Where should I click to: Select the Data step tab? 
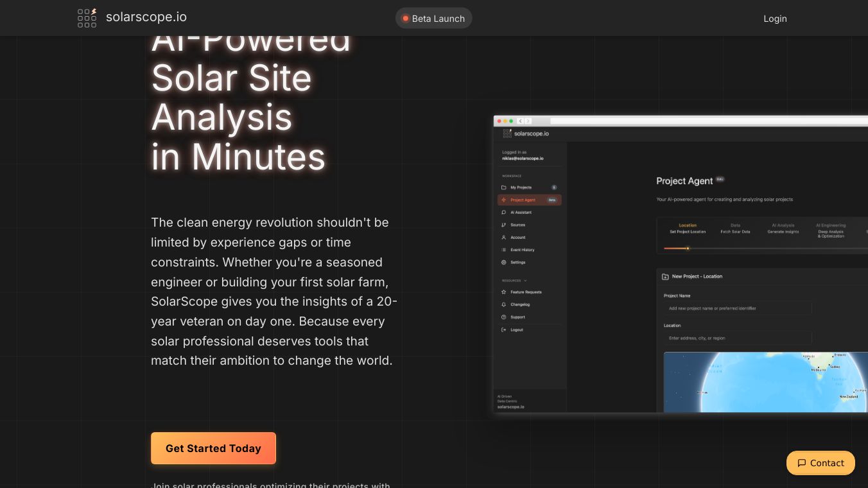[735, 228]
